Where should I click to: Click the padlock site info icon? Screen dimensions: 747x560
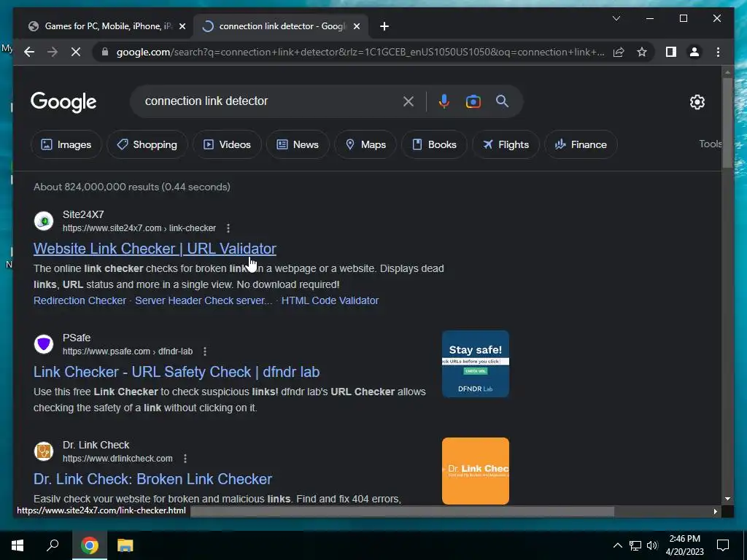point(105,52)
